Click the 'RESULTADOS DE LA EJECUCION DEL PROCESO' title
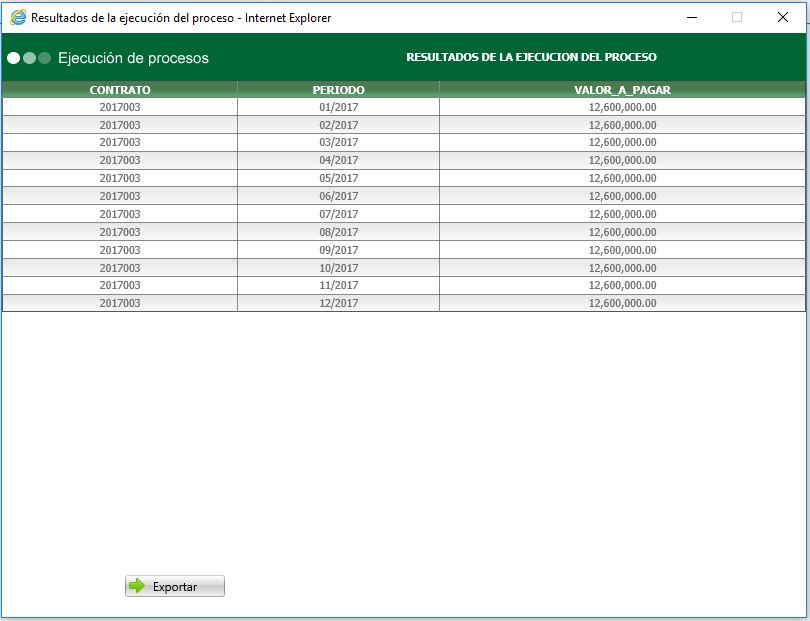The image size is (810, 621). (x=532, y=57)
